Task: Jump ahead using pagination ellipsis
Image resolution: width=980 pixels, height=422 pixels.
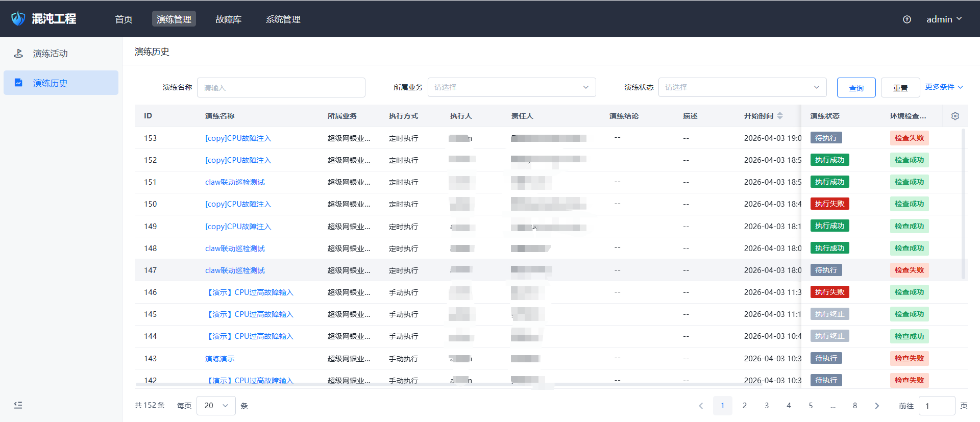Action: pos(832,406)
